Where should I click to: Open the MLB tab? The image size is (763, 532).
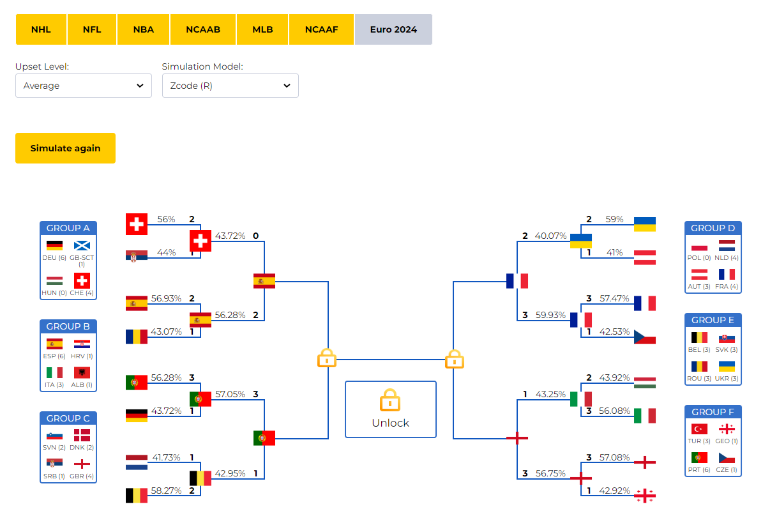click(262, 29)
